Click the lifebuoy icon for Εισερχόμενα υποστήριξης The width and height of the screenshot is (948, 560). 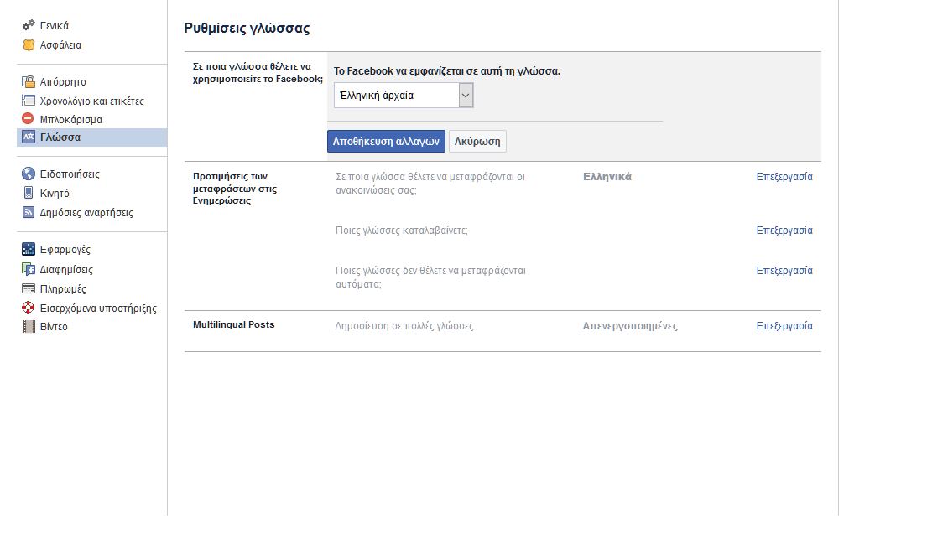(29, 308)
